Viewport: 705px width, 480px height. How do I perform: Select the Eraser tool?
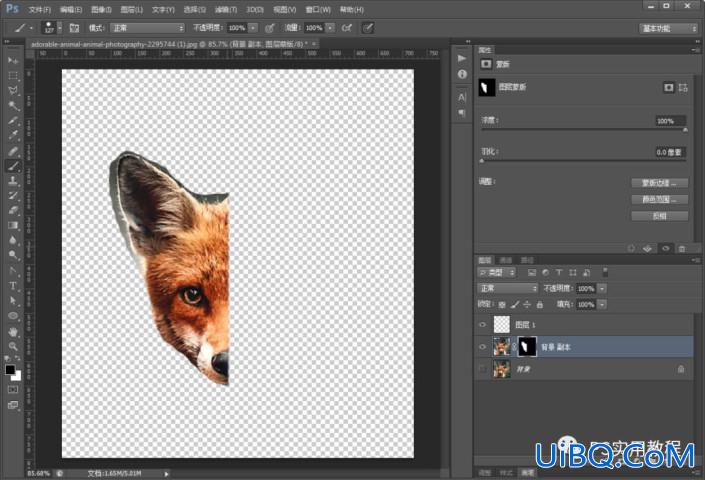[13, 210]
